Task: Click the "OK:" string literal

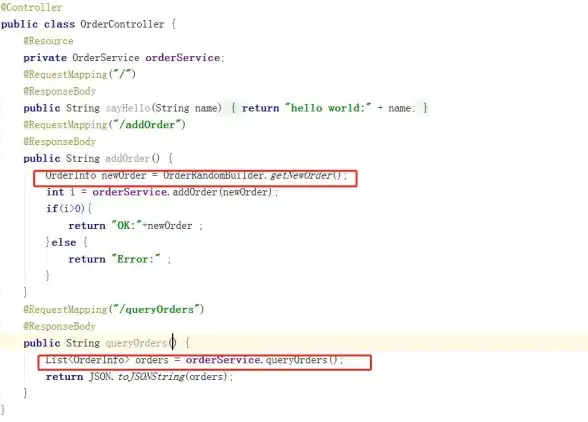Action: pyautogui.click(x=126, y=225)
